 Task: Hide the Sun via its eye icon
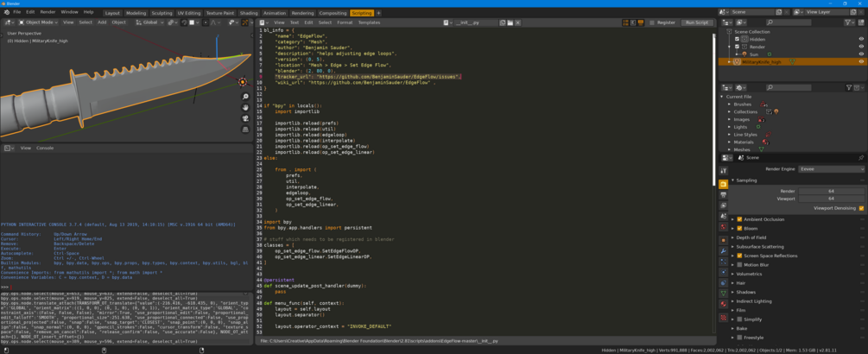pos(861,54)
